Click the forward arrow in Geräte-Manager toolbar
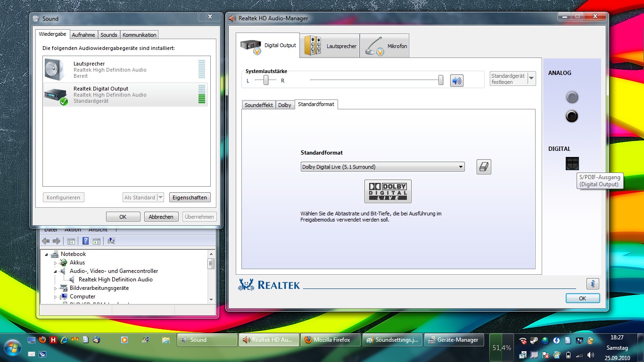This screenshot has width=644, height=362. click(57, 241)
